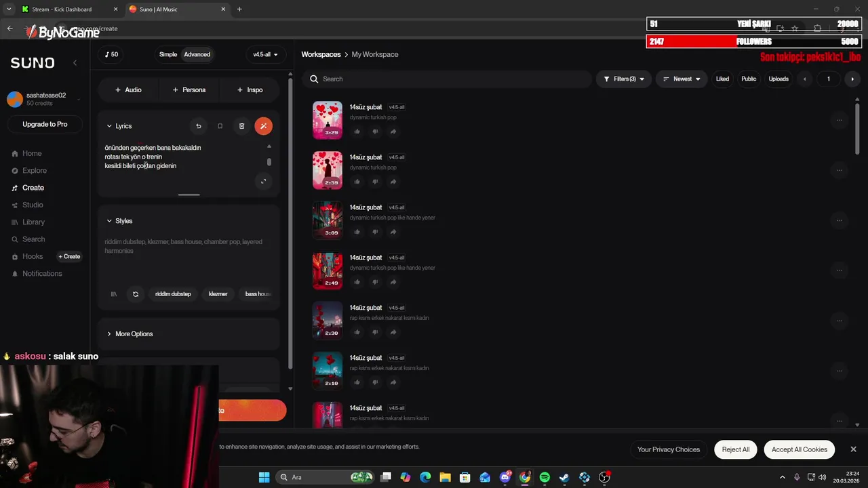
Task: Collapse the Styles section
Action: tap(119, 221)
